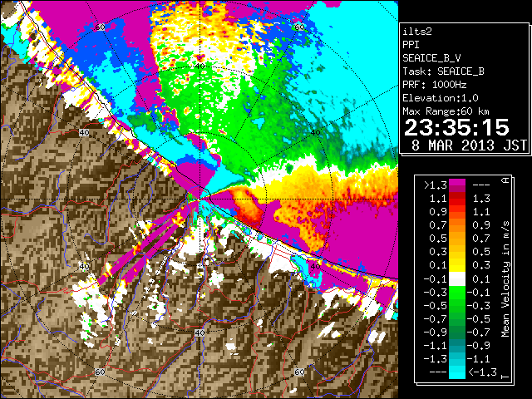Click the dark red legend swatch
This screenshot has width=532, height=399.
pyautogui.click(x=457, y=194)
